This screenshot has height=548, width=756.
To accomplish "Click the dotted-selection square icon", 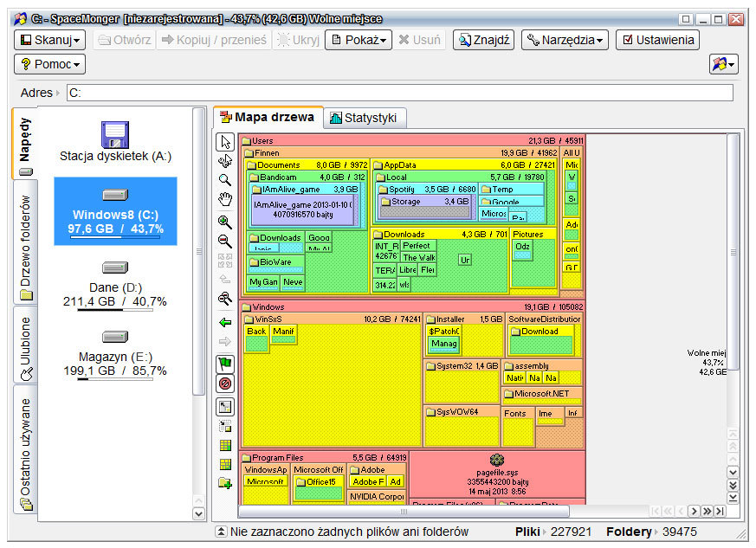I will [225, 426].
